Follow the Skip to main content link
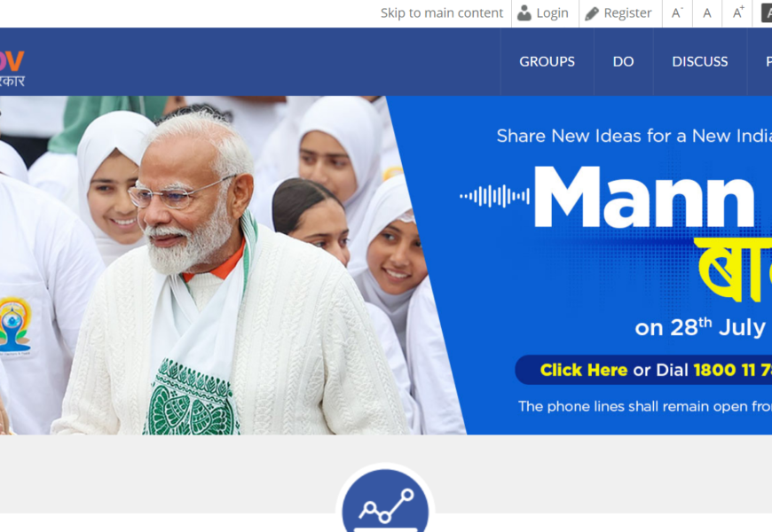772x532 pixels. [x=442, y=13]
